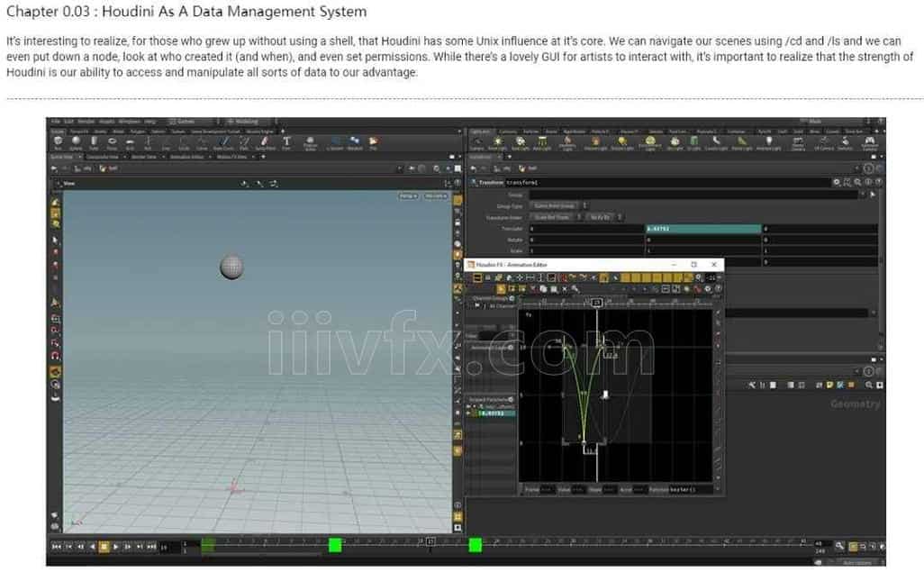Click the sphere geometry in the viewport

231,267
